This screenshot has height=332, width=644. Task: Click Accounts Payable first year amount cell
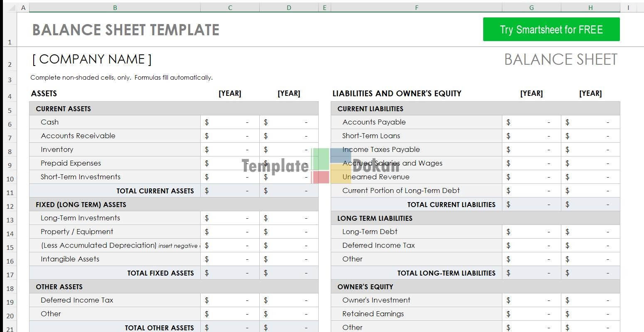531,122
